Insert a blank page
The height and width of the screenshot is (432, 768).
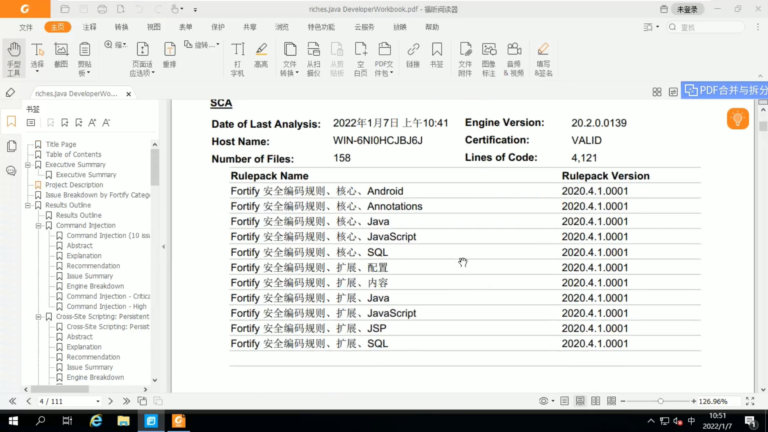[360, 59]
